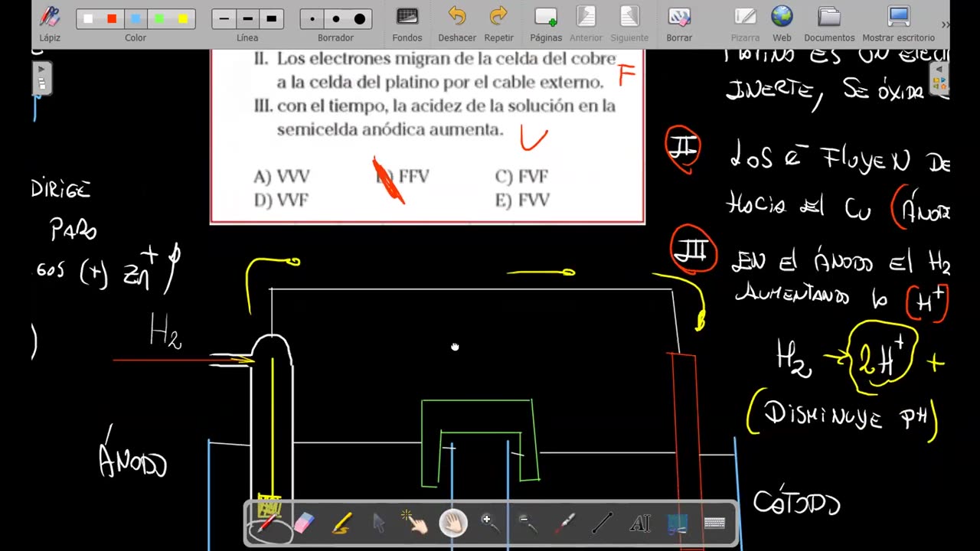Select the laser pointer tool
Viewport: 980px width, 551px height.
click(565, 523)
